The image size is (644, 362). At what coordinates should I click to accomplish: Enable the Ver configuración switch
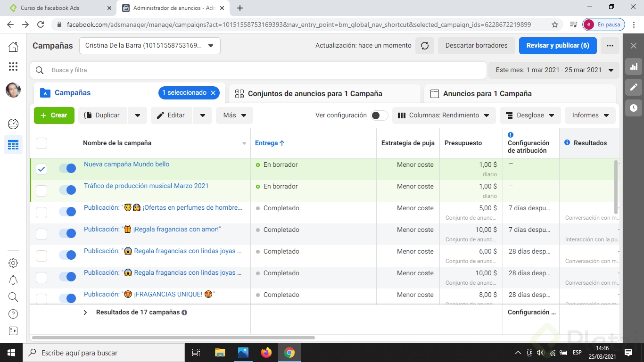[380, 115]
